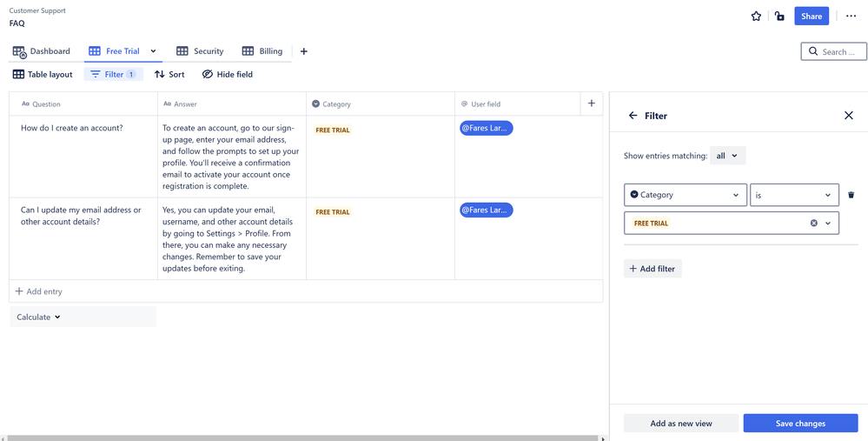The width and height of the screenshot is (868, 441).
Task: Click the Question column header
Action: click(83, 104)
